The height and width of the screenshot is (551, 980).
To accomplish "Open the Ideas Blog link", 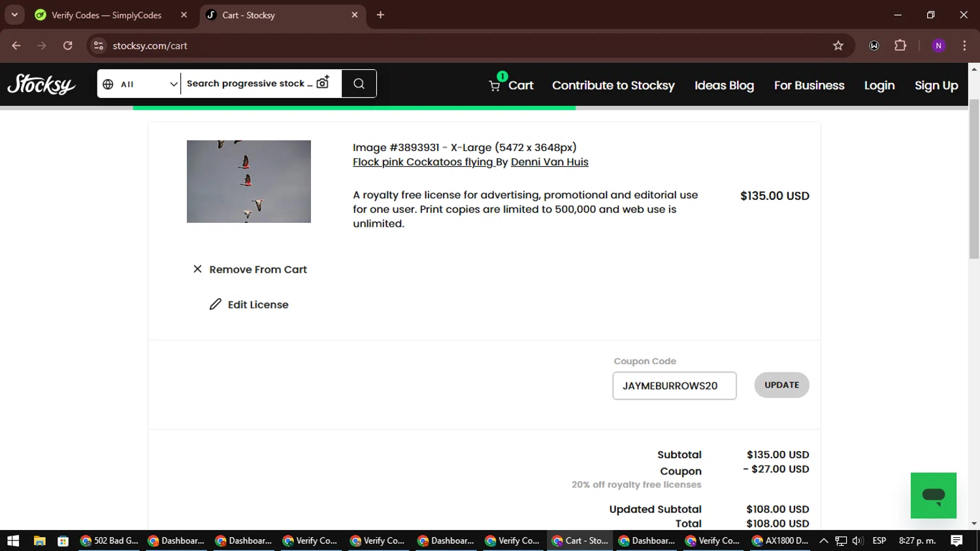I will [724, 85].
